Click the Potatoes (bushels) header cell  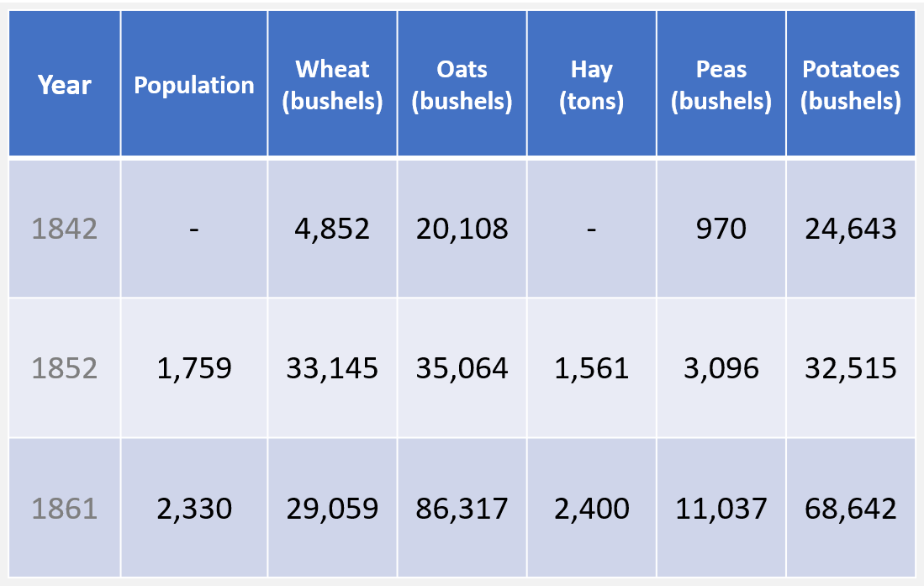click(x=851, y=85)
